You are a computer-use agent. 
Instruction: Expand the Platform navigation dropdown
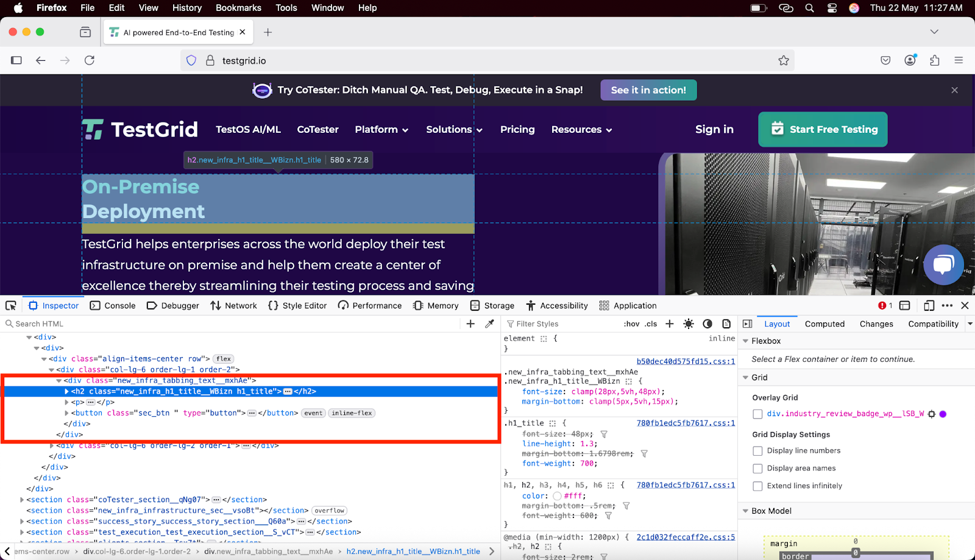381,129
